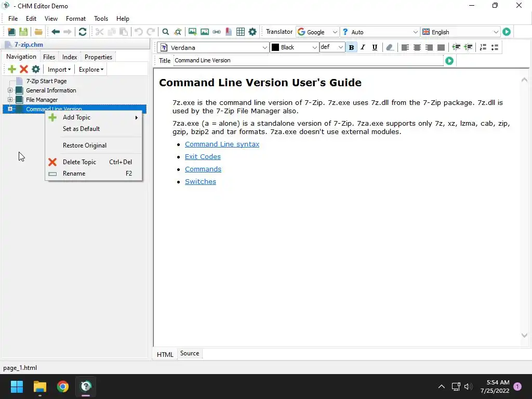The width and height of the screenshot is (532, 399).
Task: Justify text alignment
Action: [x=441, y=47]
